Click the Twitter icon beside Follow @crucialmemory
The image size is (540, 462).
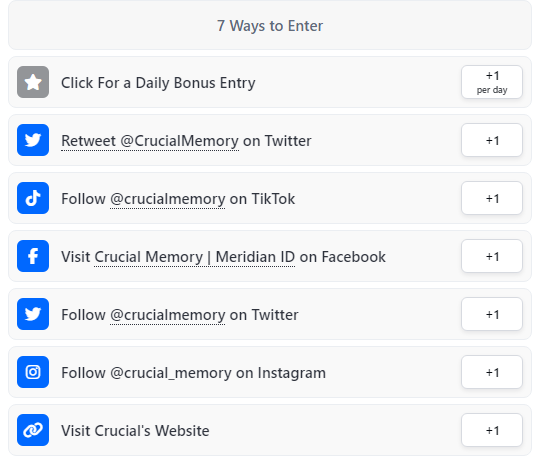(x=33, y=314)
